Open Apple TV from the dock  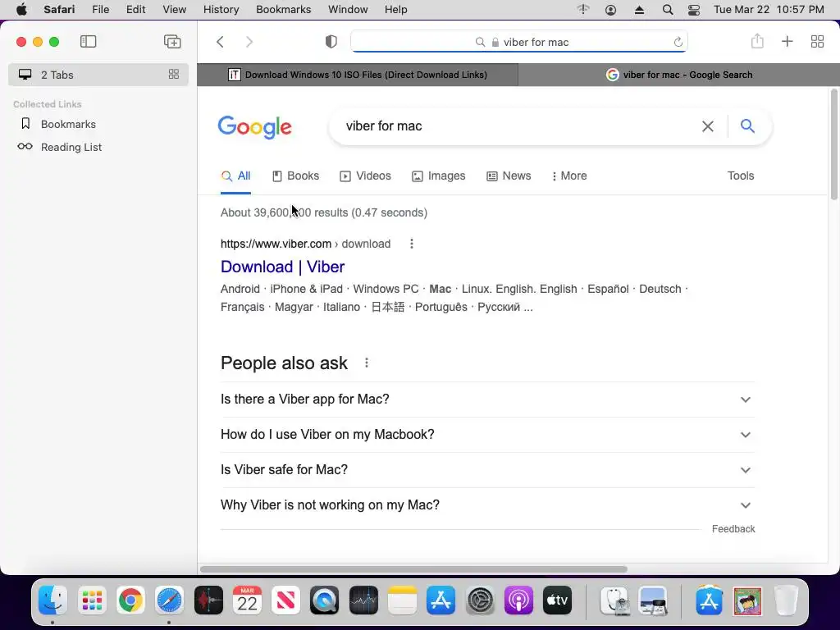point(557,600)
